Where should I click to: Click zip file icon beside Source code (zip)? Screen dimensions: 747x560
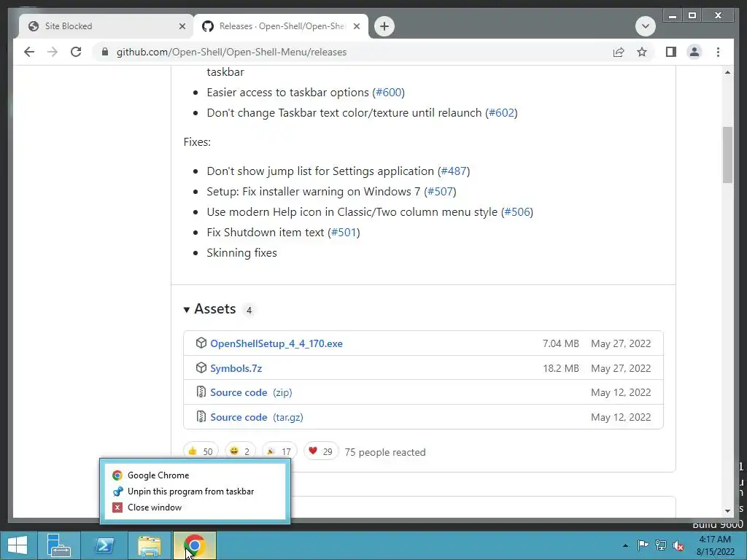click(201, 392)
